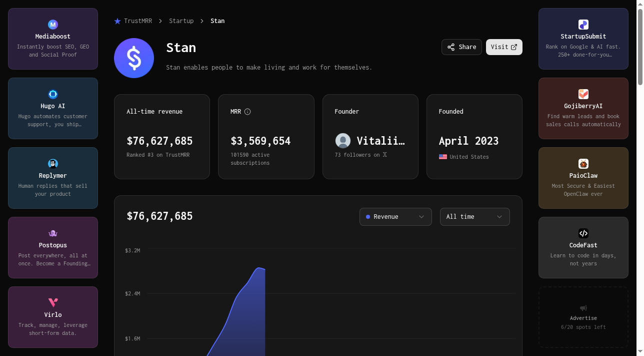Click the Advertise spots left card
644x356 pixels.
coord(583,317)
